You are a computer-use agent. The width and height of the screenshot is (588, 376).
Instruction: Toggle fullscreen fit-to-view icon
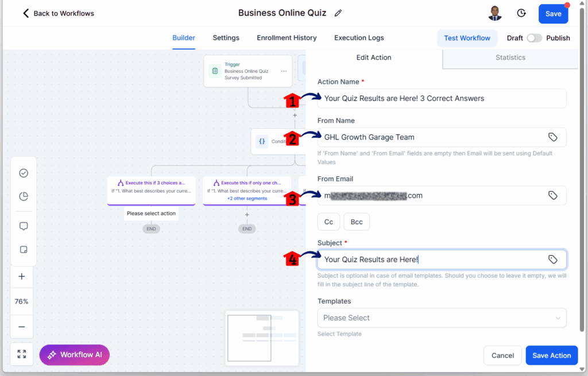(x=22, y=354)
